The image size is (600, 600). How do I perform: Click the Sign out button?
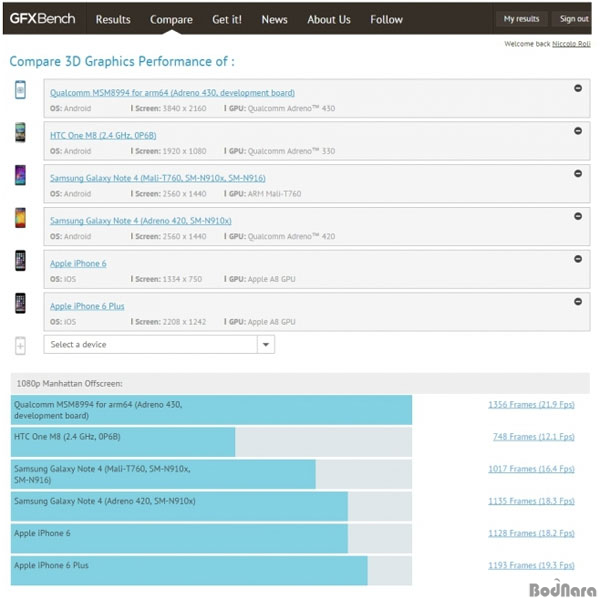(x=574, y=19)
